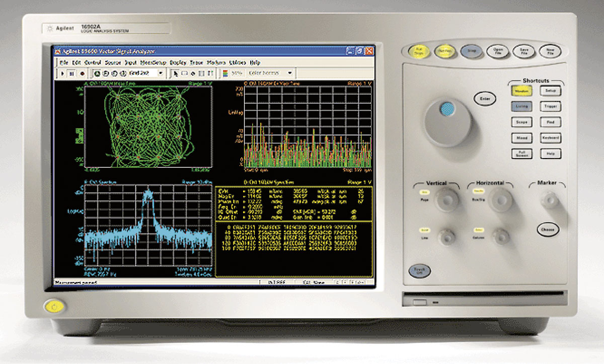Screen dimensions: 604x364
Task: Open the Edit menu
Action: pyautogui.click(x=77, y=62)
